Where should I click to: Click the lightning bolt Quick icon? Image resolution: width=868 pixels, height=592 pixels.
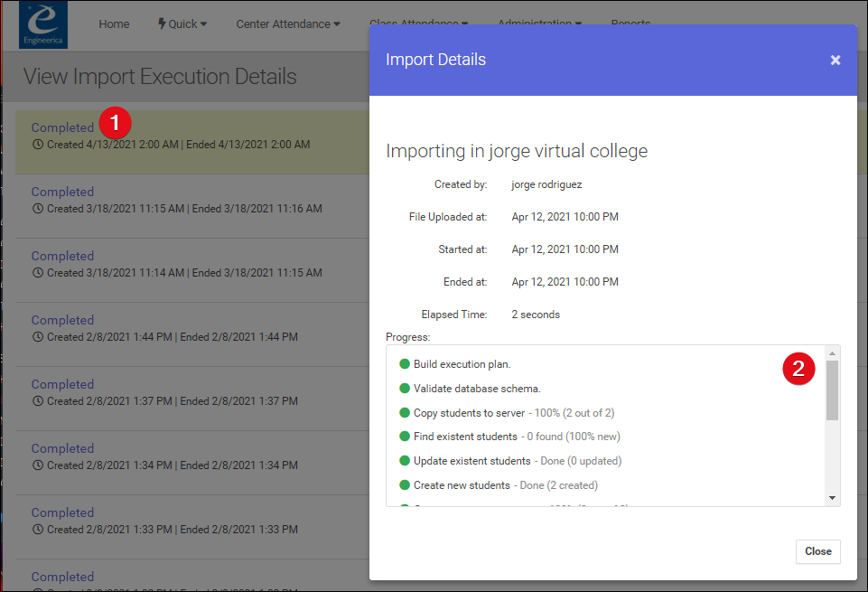(x=162, y=23)
